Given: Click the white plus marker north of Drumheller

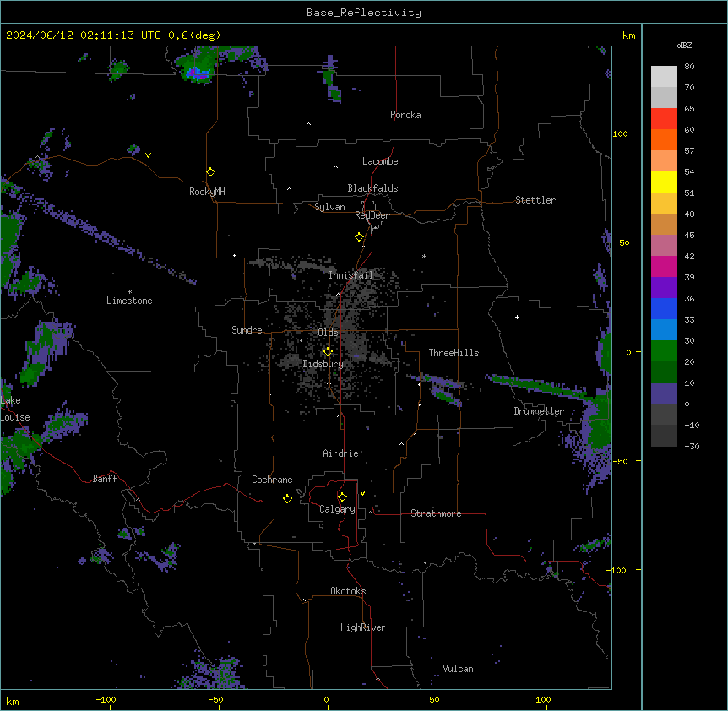Looking at the screenshot, I should point(517,317).
